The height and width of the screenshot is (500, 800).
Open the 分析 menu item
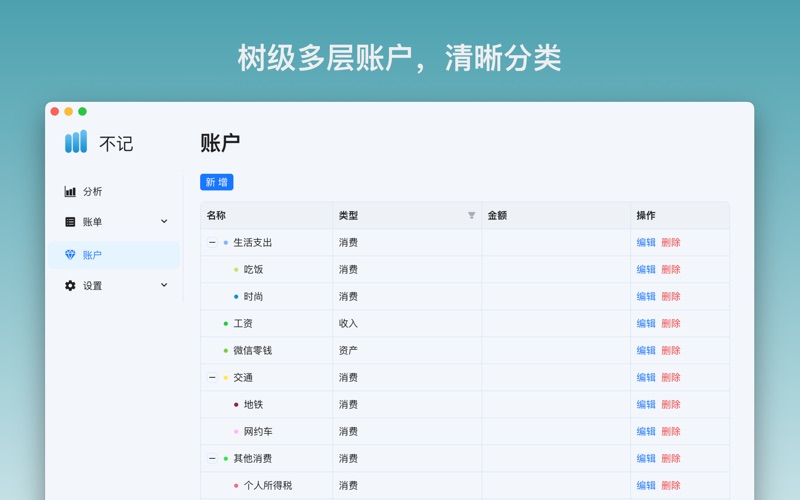click(92, 192)
